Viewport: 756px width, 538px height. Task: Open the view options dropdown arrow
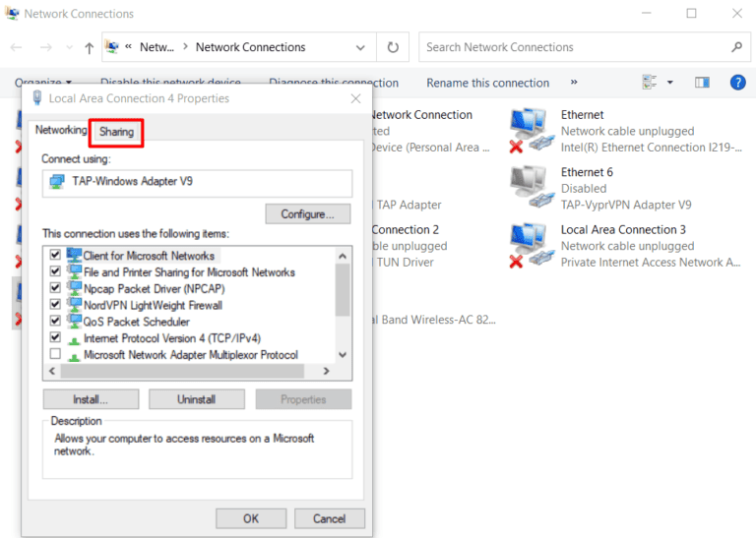[669, 83]
